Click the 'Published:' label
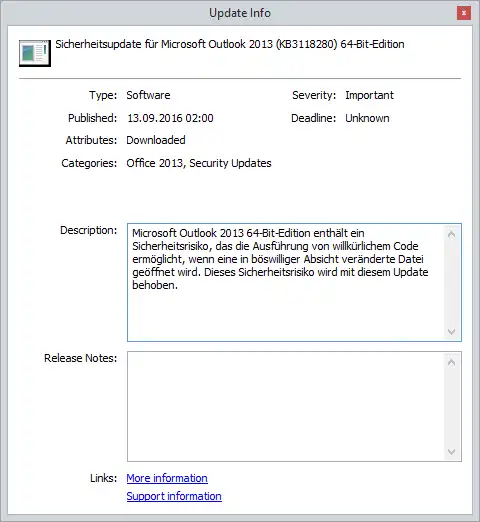 93,118
